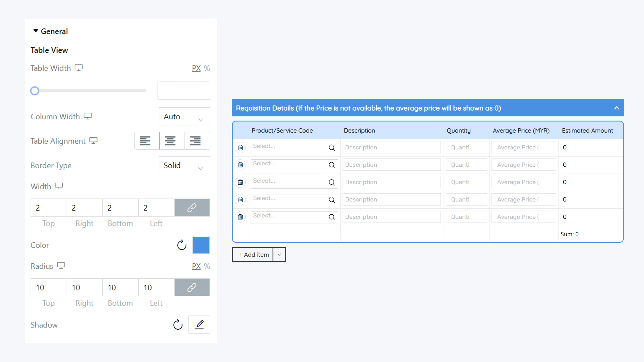
Task: Click the Add item button
Action: 253,255
